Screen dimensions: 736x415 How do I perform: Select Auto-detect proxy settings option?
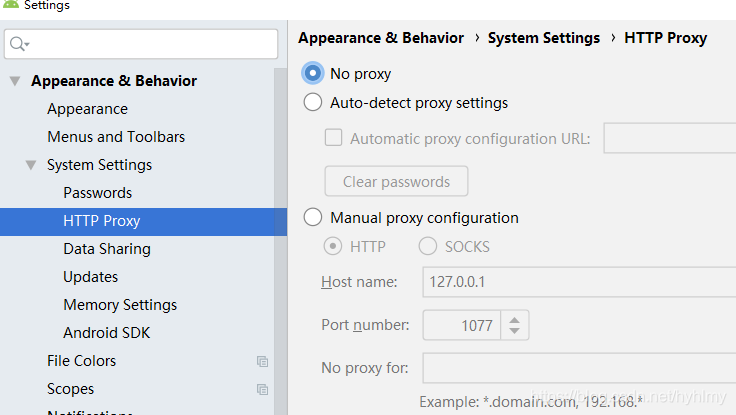pos(313,102)
